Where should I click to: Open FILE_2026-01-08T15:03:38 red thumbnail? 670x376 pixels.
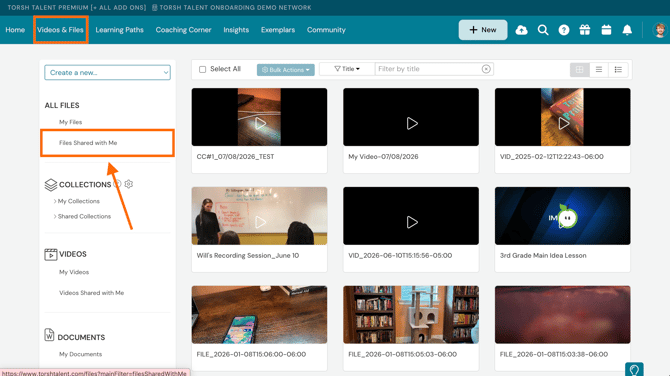click(x=562, y=314)
